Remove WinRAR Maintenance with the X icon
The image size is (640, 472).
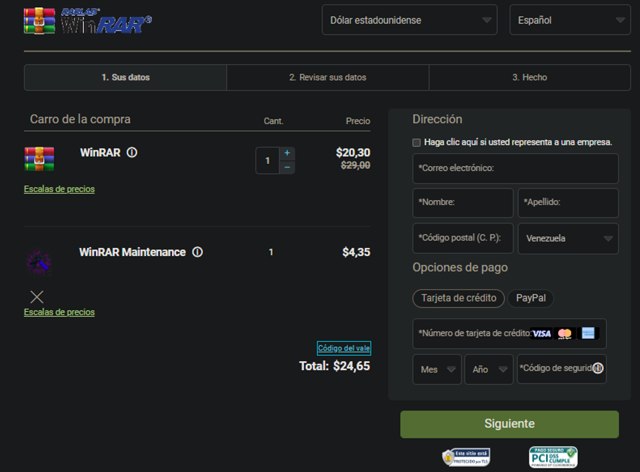point(37,297)
